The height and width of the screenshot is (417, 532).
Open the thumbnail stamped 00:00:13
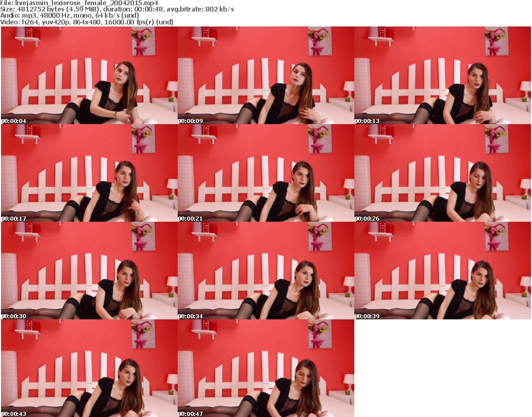point(443,75)
